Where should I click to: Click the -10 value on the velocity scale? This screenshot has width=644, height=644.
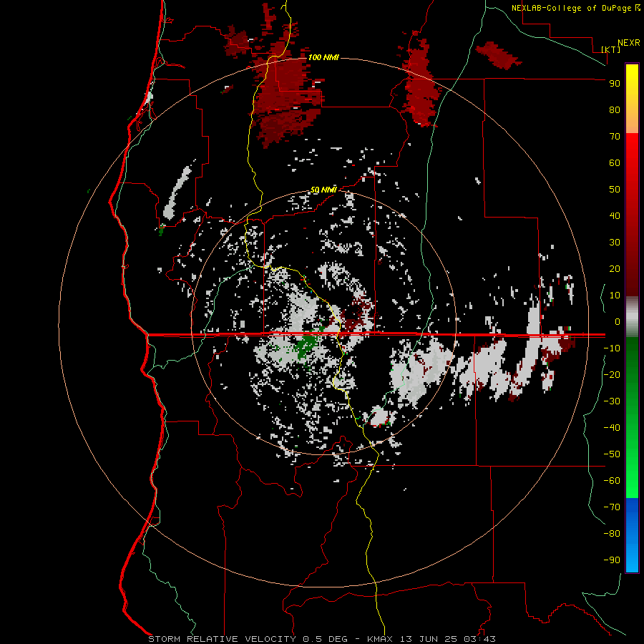tap(612, 348)
